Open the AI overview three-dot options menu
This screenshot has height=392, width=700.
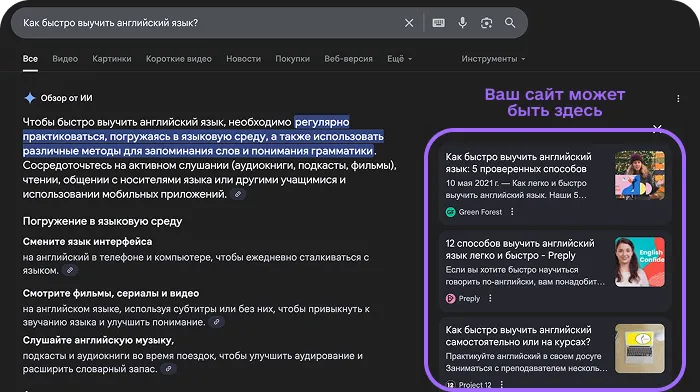pyautogui.click(x=678, y=98)
